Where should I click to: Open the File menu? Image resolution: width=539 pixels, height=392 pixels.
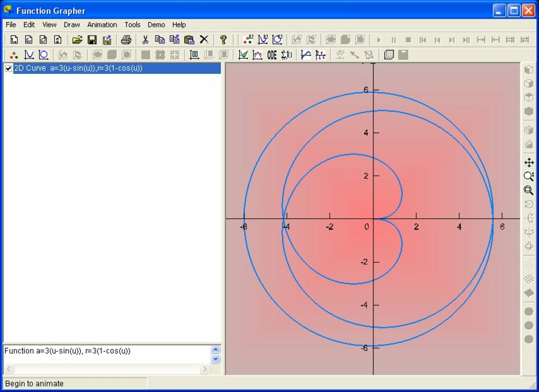(11, 25)
